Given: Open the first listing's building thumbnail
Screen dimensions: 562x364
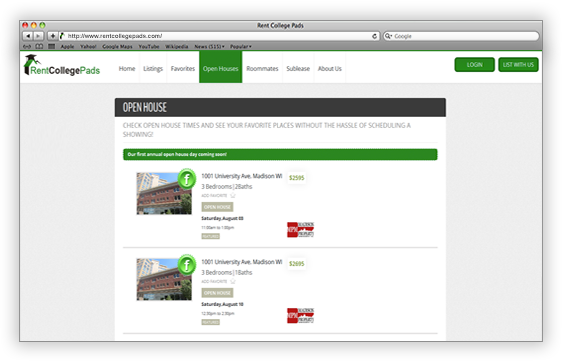Looking at the screenshot, I should pyautogui.click(x=164, y=193).
